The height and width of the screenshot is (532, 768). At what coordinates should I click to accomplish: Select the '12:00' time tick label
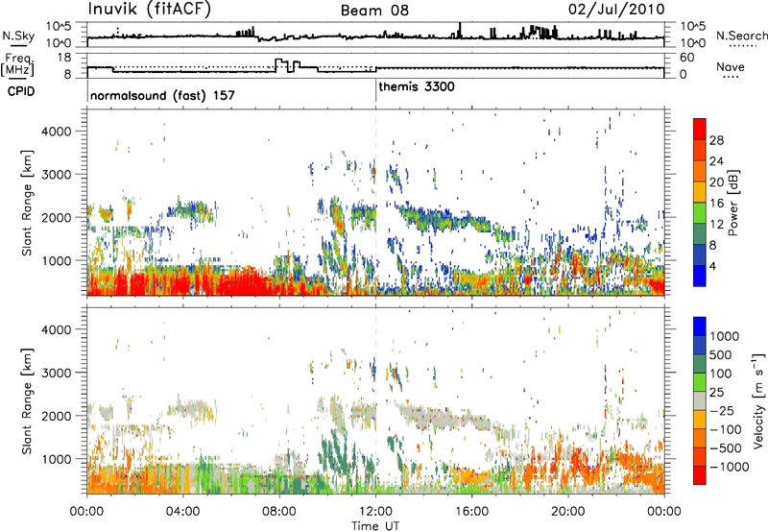tap(375, 512)
